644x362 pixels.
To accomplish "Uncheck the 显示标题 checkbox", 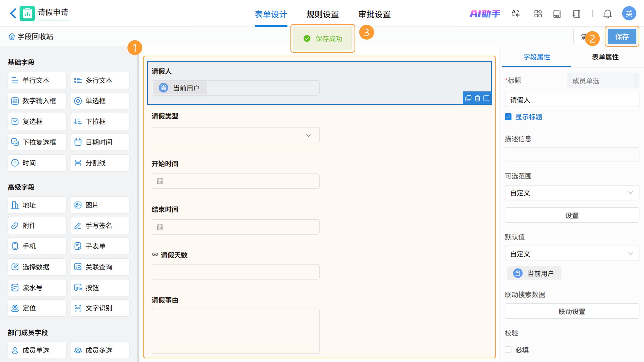I will click(508, 117).
